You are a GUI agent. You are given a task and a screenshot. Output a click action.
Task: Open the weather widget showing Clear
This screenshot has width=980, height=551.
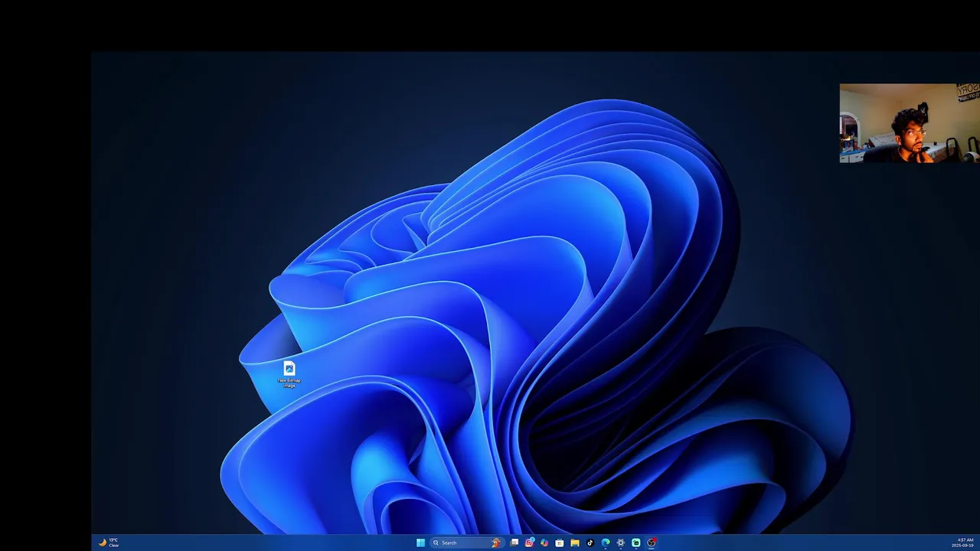pyautogui.click(x=109, y=543)
